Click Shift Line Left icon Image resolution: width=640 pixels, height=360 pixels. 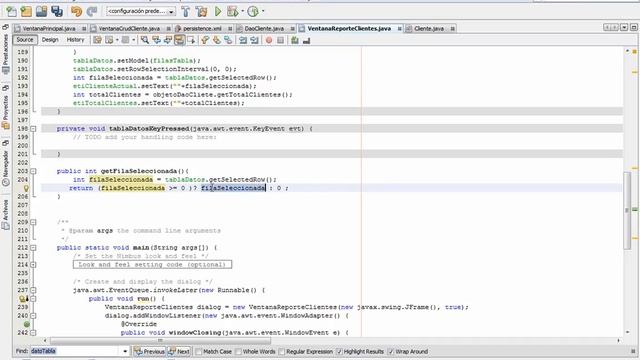[x=243, y=40]
